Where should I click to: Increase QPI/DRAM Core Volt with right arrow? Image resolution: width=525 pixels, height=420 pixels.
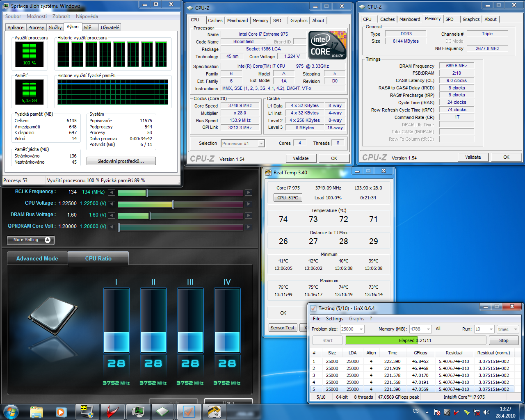point(249,227)
